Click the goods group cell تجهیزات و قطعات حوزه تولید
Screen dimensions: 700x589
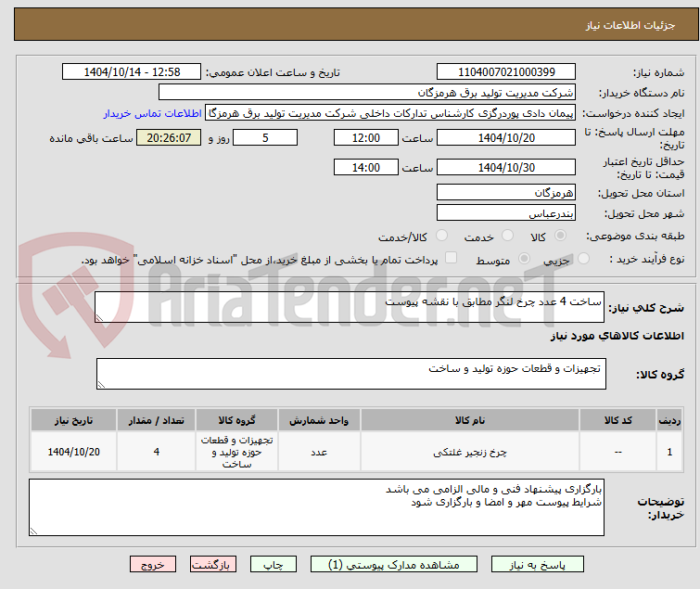[x=236, y=452]
